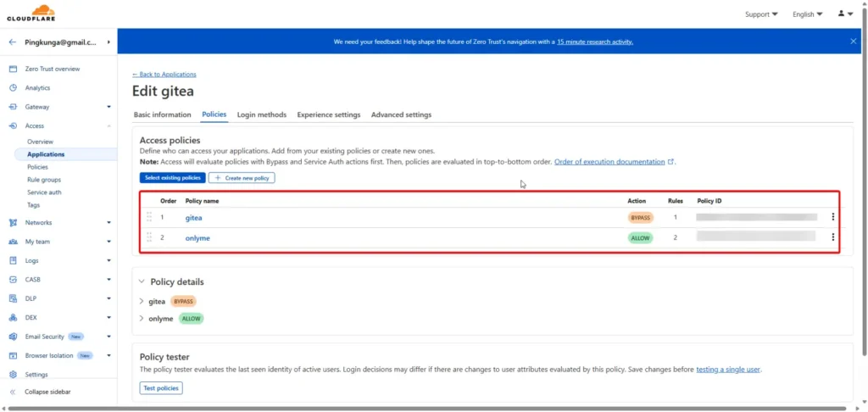Screen dimensions: 868x412
Task: Click the Networks sidebar icon
Action: point(14,223)
